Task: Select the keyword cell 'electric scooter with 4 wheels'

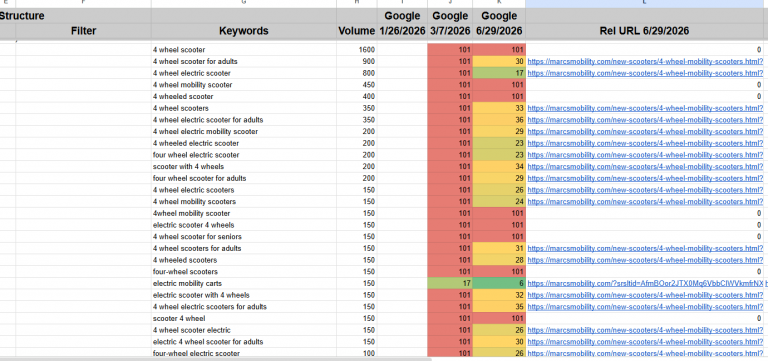Action: 243,295
